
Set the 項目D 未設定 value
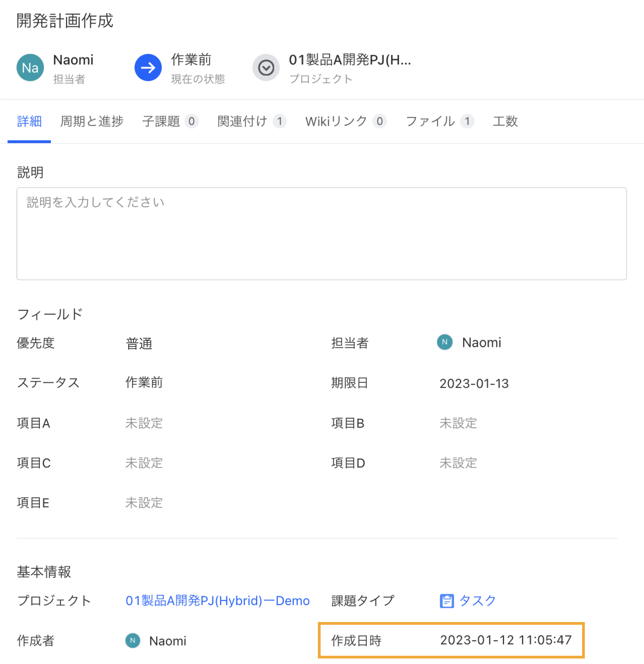click(458, 463)
